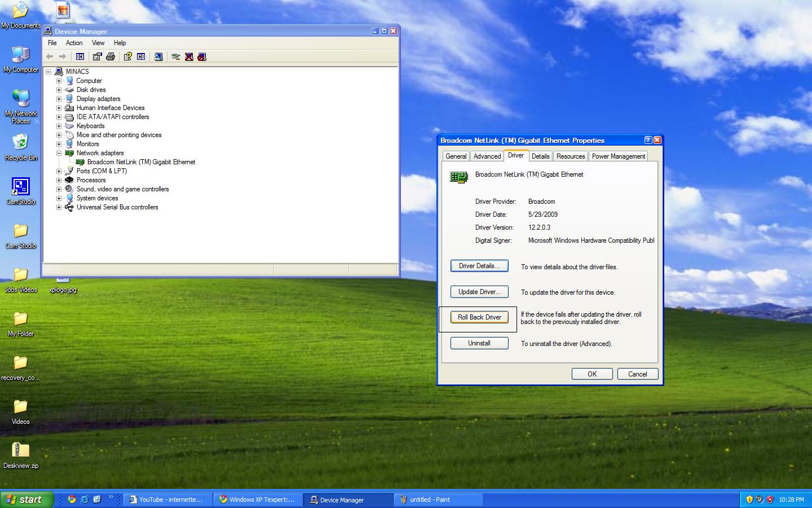Collapse the Network adapters node

[x=59, y=153]
